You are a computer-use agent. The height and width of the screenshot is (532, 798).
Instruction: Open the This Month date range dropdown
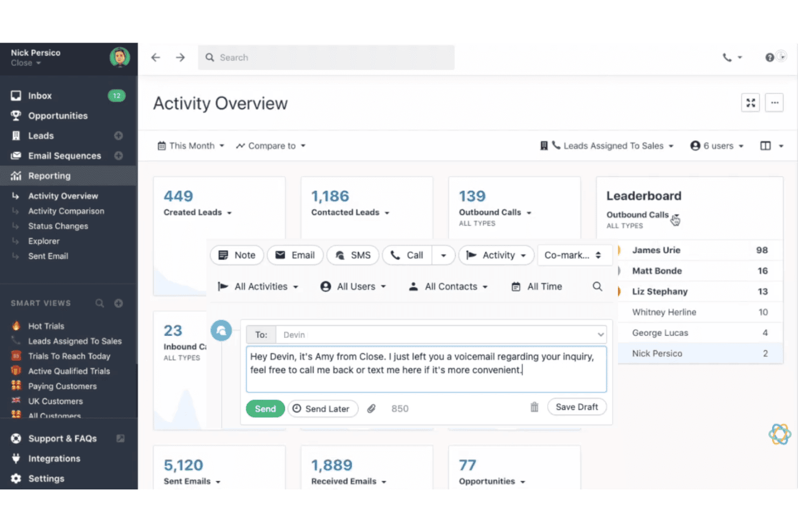[x=191, y=146]
